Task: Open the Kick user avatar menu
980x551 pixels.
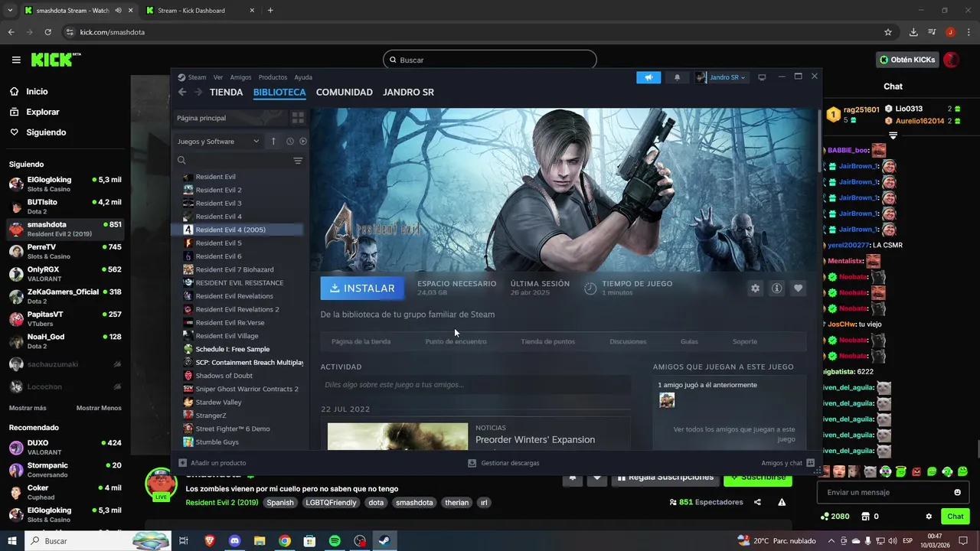Action: click(x=951, y=60)
